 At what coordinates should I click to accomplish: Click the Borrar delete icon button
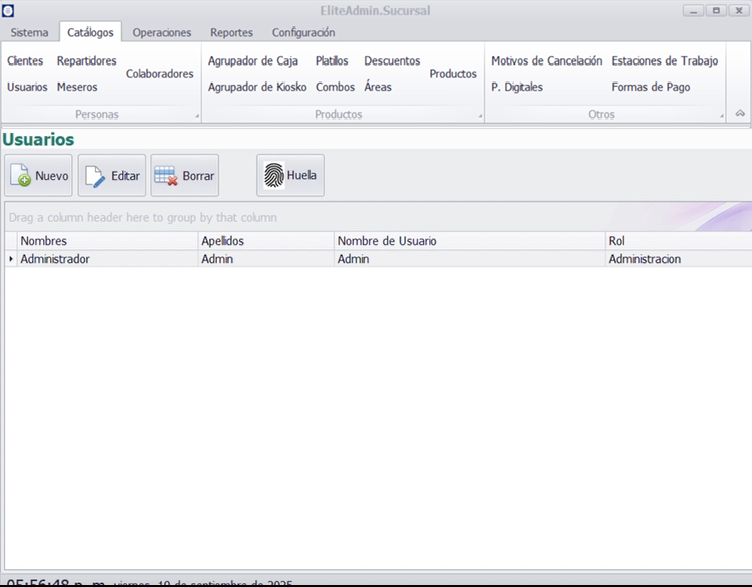click(185, 176)
